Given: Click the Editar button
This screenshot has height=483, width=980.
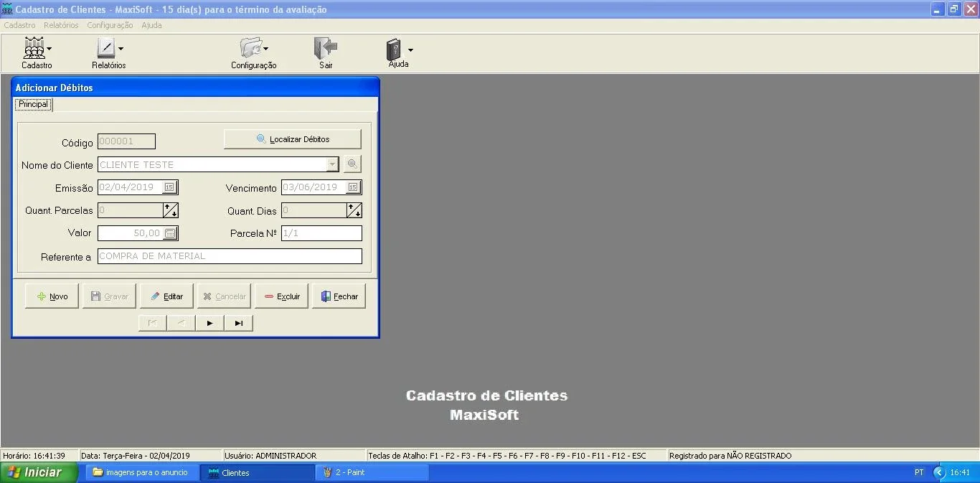Looking at the screenshot, I should [x=166, y=296].
